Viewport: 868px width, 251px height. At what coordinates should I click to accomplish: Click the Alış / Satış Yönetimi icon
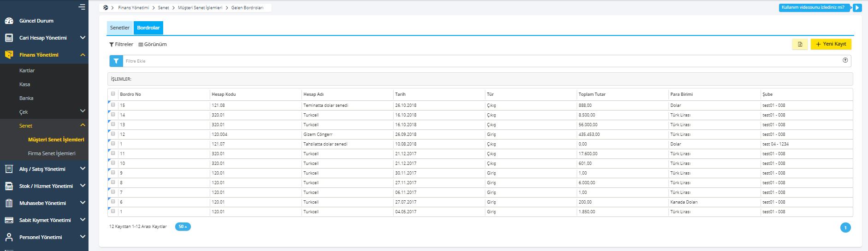9,169
